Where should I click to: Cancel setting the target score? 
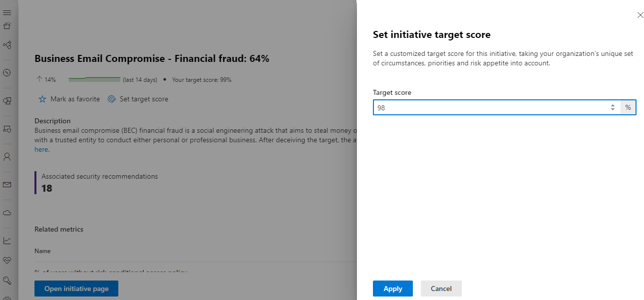coord(441,289)
